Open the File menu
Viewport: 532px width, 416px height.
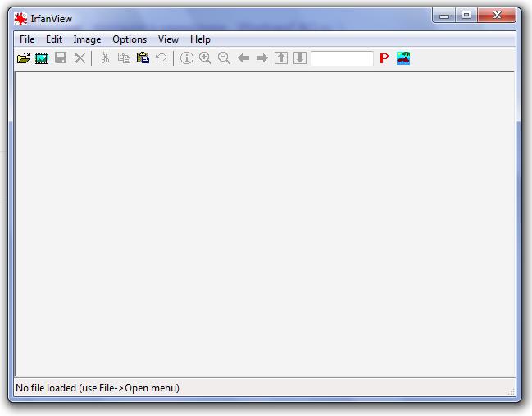(x=27, y=39)
